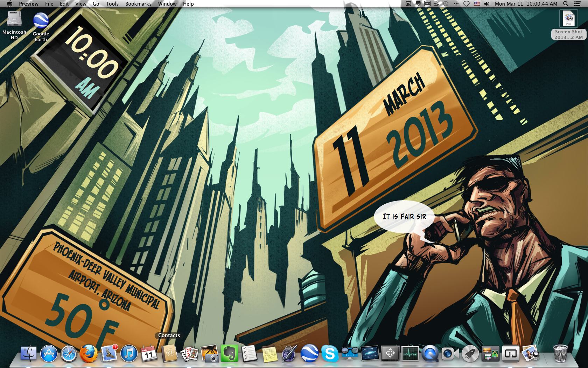The height and width of the screenshot is (368, 588).
Task: Open the Apple menu
Action: point(9,4)
